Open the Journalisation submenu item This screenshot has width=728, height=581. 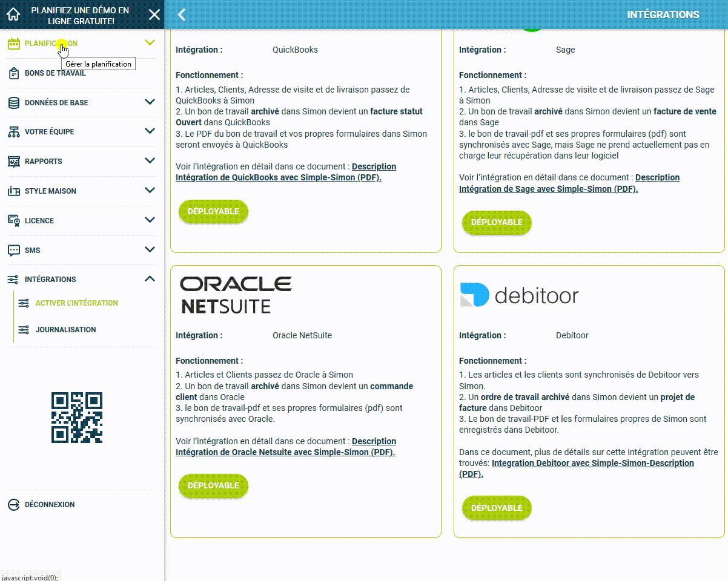[x=66, y=330]
